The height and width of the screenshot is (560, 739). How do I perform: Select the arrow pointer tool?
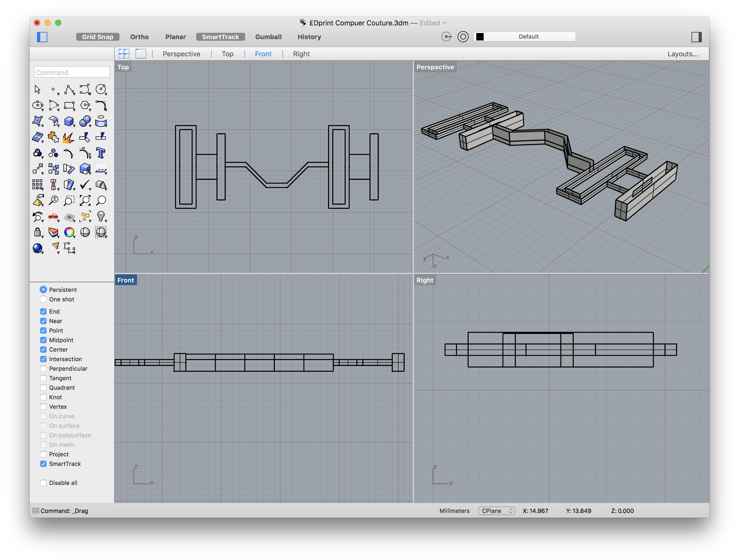[38, 90]
